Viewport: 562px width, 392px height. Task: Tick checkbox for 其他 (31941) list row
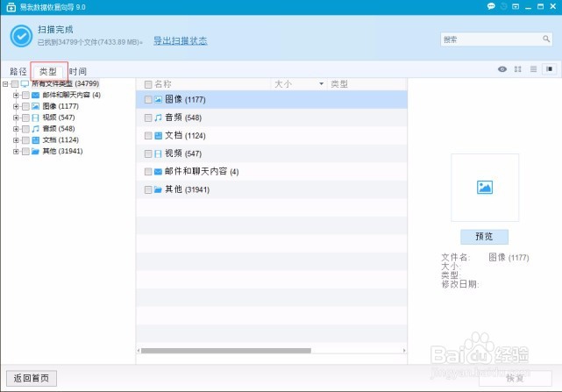click(x=148, y=189)
